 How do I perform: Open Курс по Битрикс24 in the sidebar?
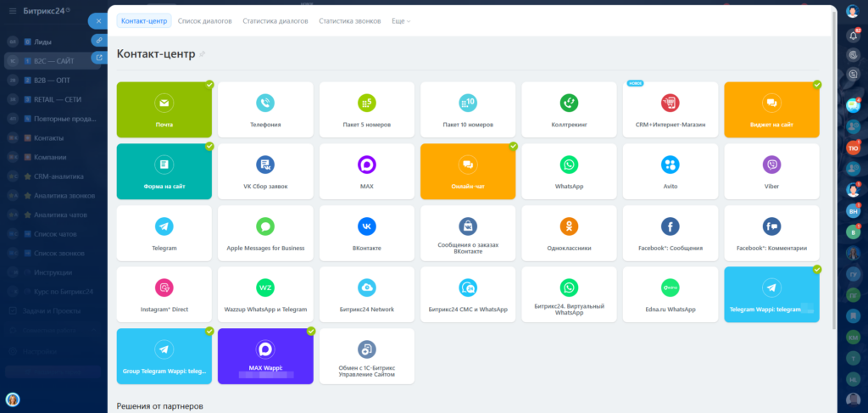point(53,292)
